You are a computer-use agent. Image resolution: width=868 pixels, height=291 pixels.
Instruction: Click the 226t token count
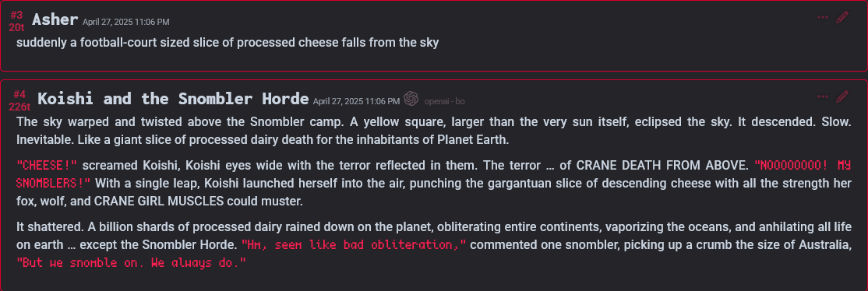click(19, 107)
